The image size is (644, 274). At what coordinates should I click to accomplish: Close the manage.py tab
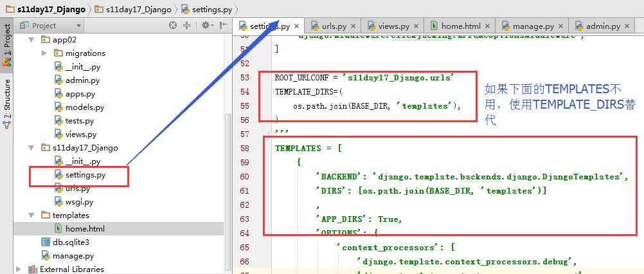tap(561, 26)
